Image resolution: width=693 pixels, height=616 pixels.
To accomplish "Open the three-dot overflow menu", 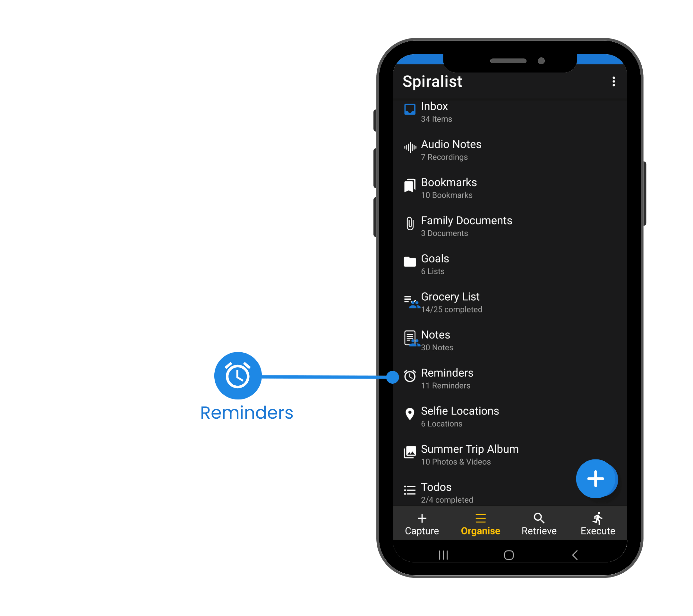I will [614, 82].
